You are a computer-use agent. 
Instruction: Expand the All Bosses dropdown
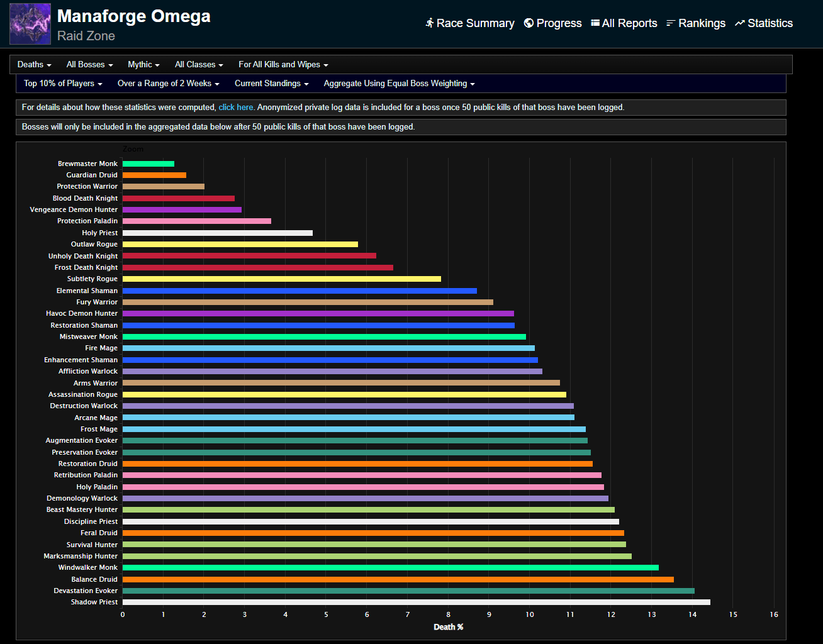click(89, 65)
